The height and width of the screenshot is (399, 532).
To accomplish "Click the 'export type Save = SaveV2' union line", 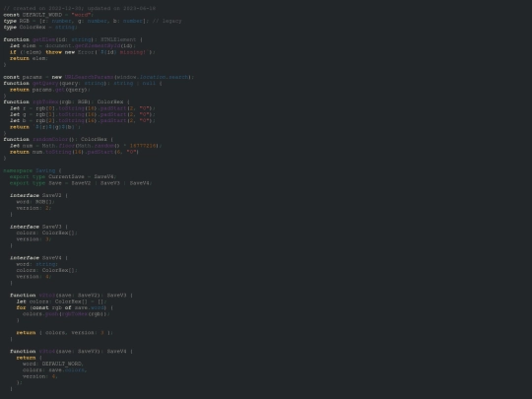I will pos(81,183).
